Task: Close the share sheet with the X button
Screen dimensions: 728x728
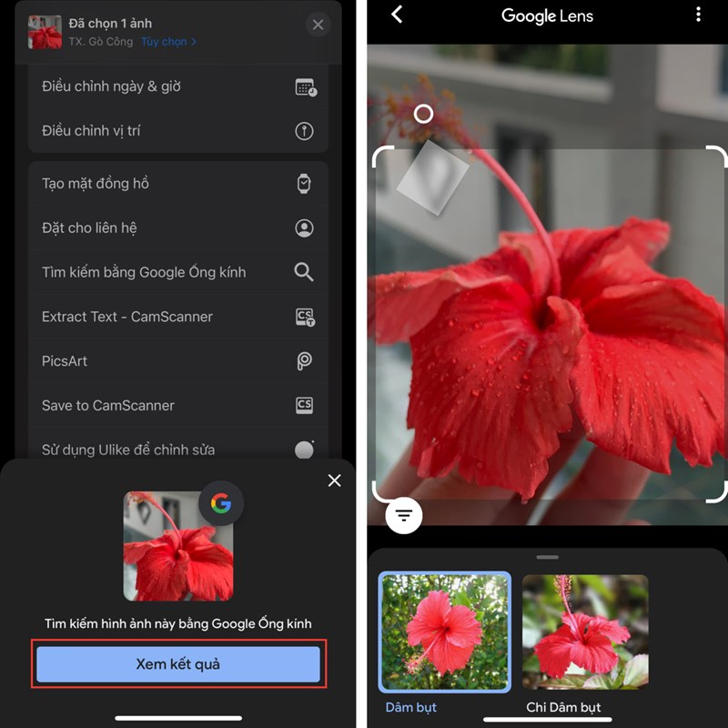Action: [x=318, y=25]
